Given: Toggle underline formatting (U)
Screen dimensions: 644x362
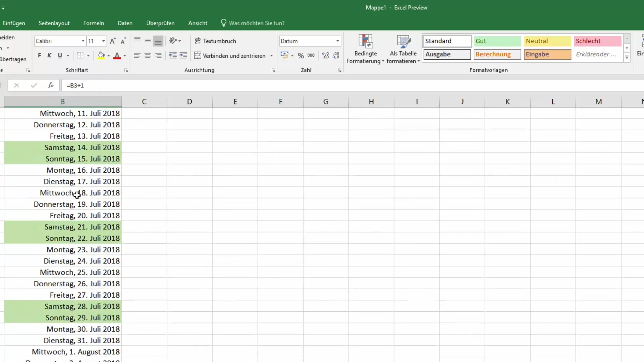Looking at the screenshot, I should point(60,56).
